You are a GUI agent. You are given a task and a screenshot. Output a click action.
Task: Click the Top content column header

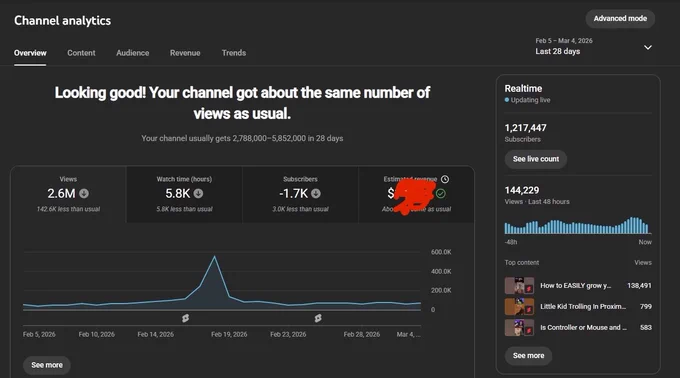pos(522,263)
